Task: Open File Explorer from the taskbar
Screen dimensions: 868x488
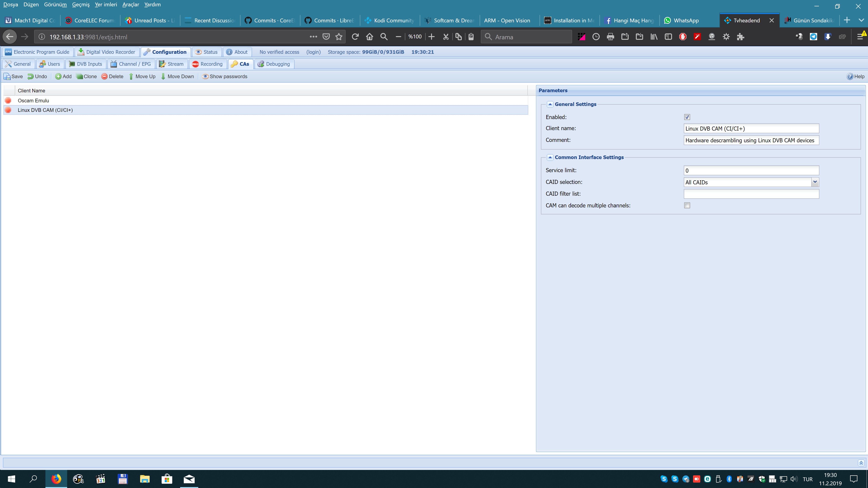Action: pyautogui.click(x=145, y=479)
